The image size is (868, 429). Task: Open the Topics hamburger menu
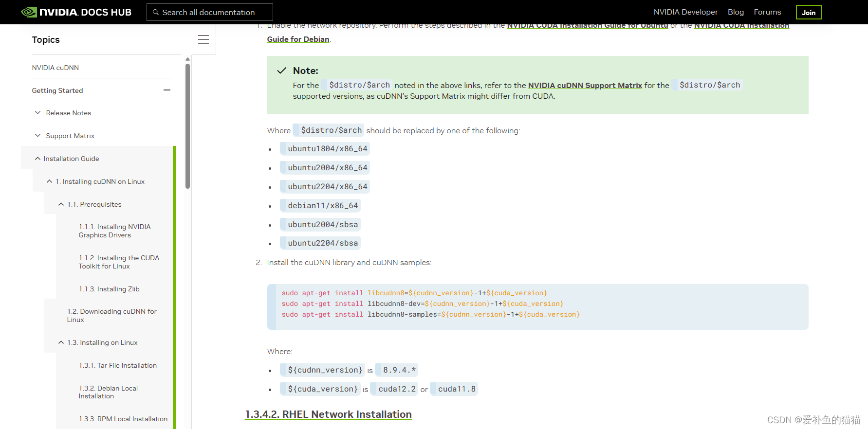click(x=203, y=39)
